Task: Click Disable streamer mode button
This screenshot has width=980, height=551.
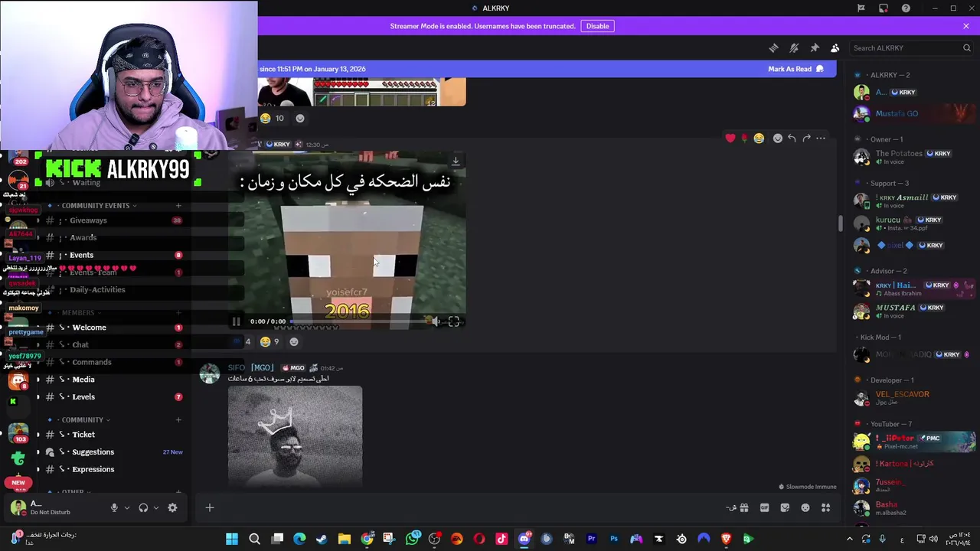Action: [x=597, y=26]
